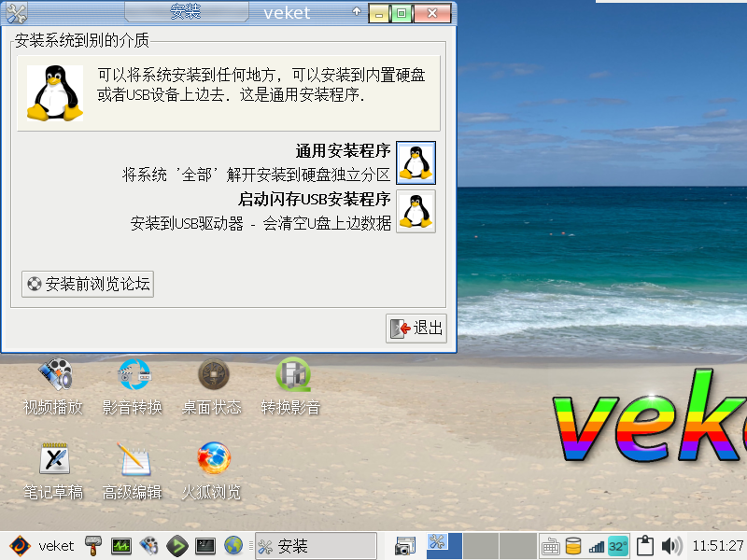Image resolution: width=747 pixels, height=560 pixels.
Task: Open the 笔记草稿 desktop icon
Action: click(53, 471)
